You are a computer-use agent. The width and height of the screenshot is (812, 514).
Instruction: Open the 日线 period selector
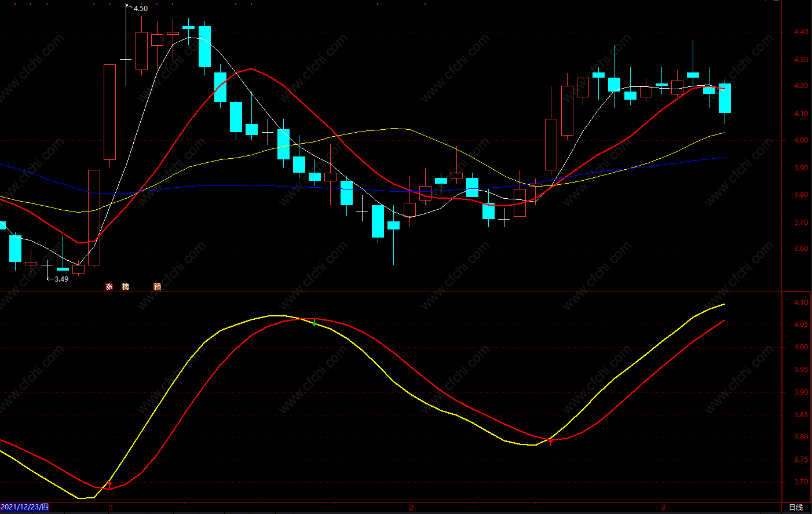[x=796, y=508]
